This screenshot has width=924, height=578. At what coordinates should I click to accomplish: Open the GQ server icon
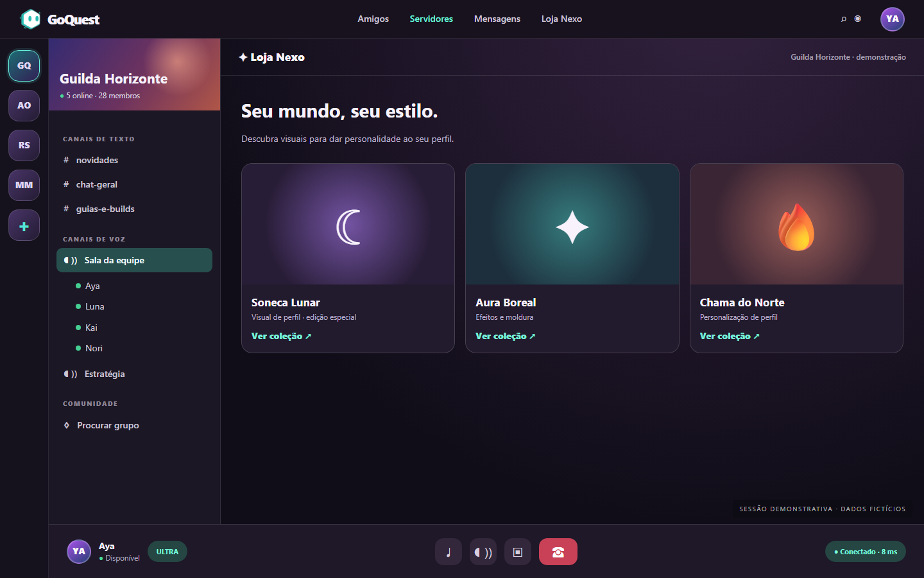pyautogui.click(x=24, y=66)
